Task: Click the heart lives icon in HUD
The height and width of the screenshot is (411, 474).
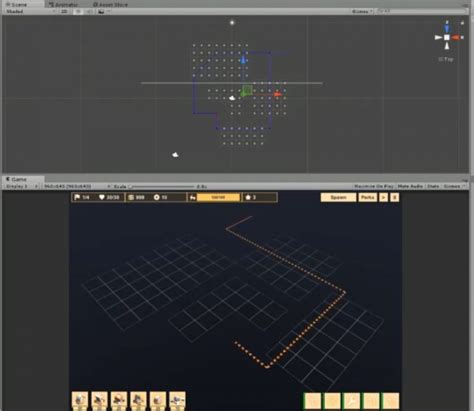Action: tap(102, 197)
